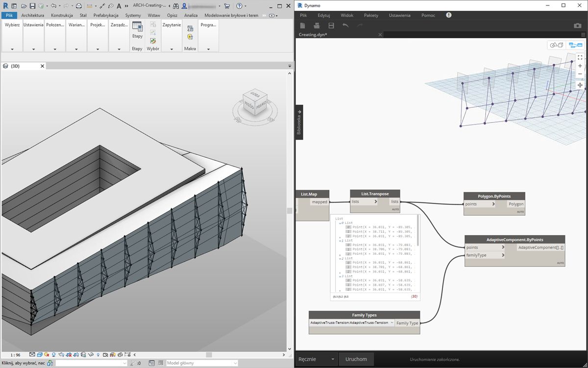The image size is (588, 368).
Task: Click the Revit horizontal scrollbar thumb
Action: tap(209, 355)
